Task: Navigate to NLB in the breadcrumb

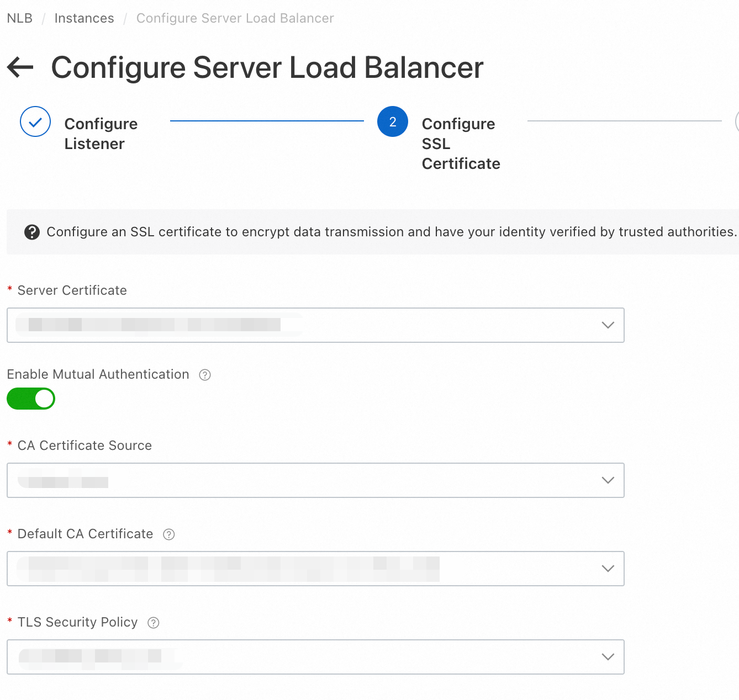Action: point(20,18)
